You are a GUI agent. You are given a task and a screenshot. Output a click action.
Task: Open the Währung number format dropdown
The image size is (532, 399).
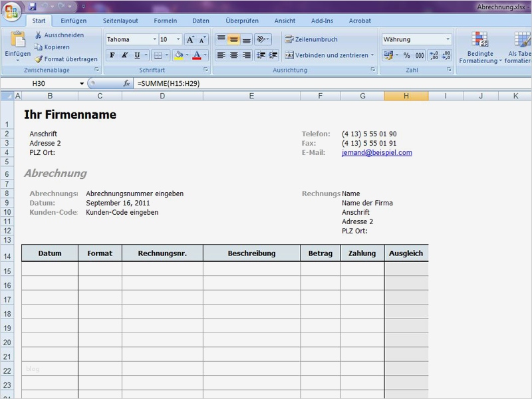pos(448,39)
